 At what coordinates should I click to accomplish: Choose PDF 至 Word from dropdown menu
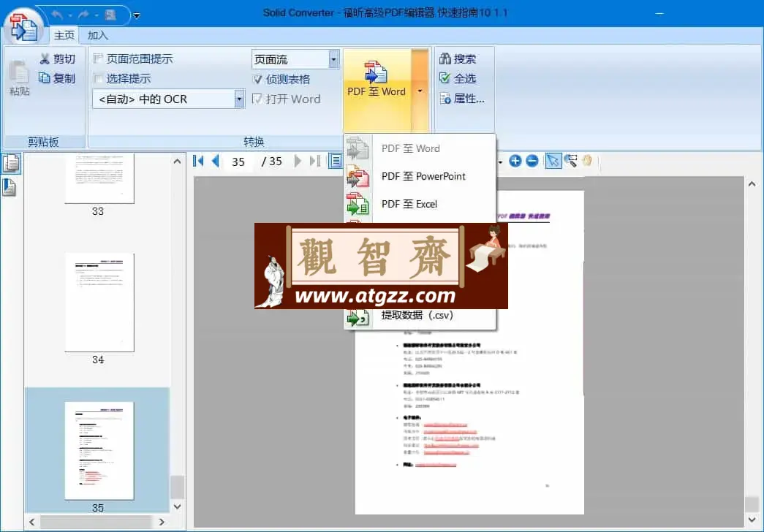[x=420, y=148]
